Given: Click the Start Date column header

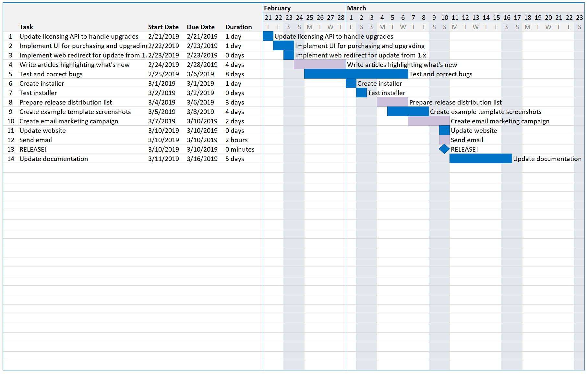Looking at the screenshot, I should (163, 27).
